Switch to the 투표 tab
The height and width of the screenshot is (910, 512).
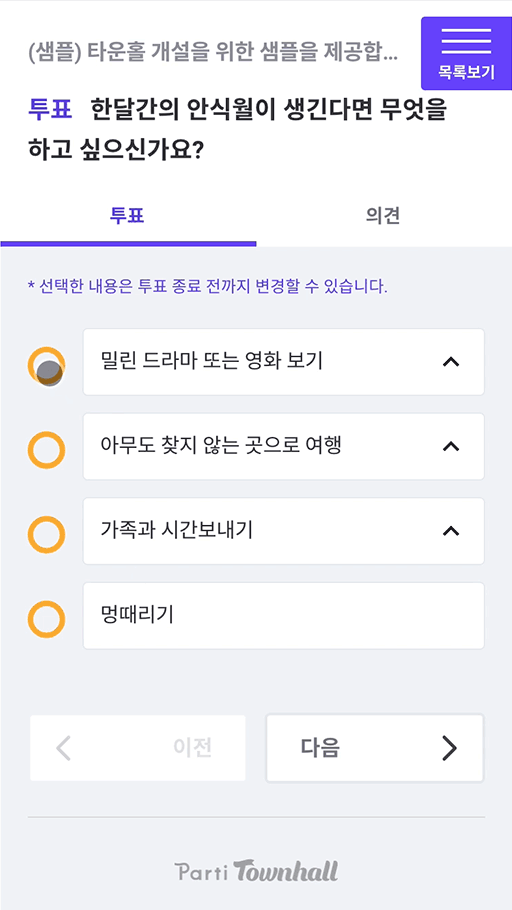pyautogui.click(x=128, y=216)
